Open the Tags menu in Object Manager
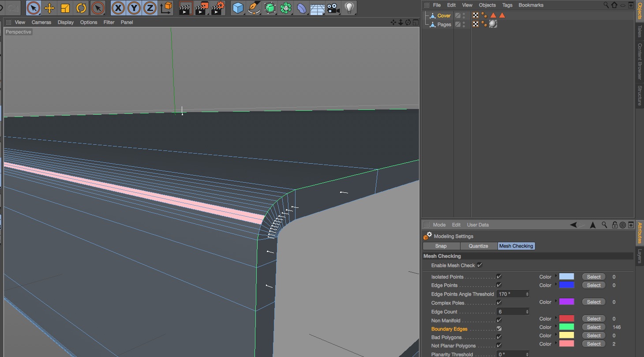 (507, 5)
